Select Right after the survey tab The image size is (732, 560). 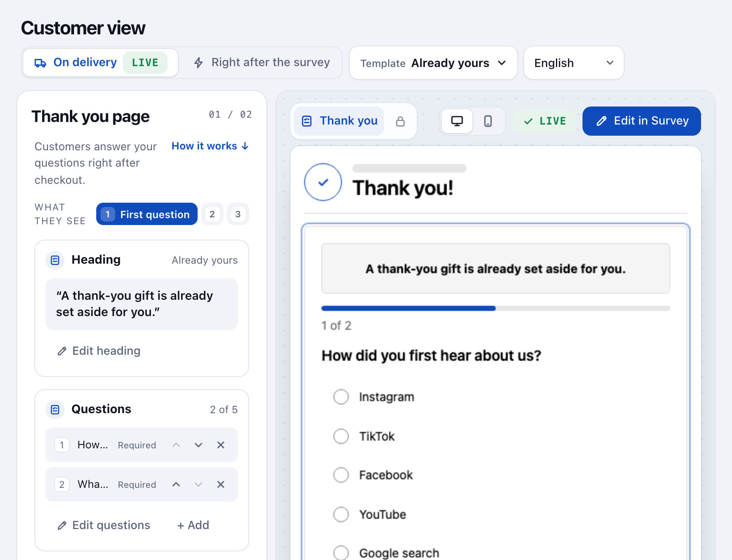click(262, 63)
